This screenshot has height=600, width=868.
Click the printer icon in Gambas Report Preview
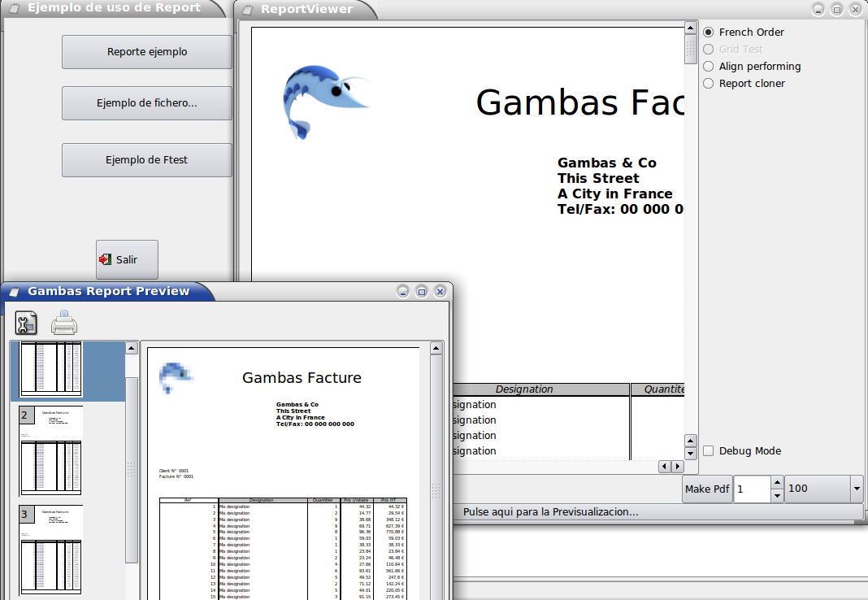64,323
